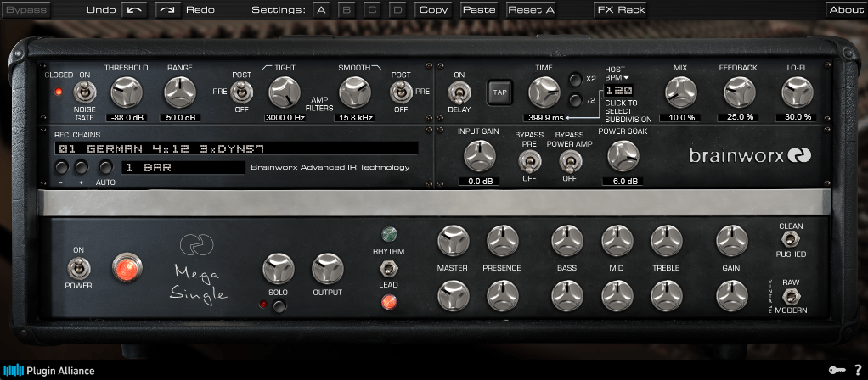Click the Range knob
Image resolution: width=868 pixels, height=380 pixels.
pos(180,92)
